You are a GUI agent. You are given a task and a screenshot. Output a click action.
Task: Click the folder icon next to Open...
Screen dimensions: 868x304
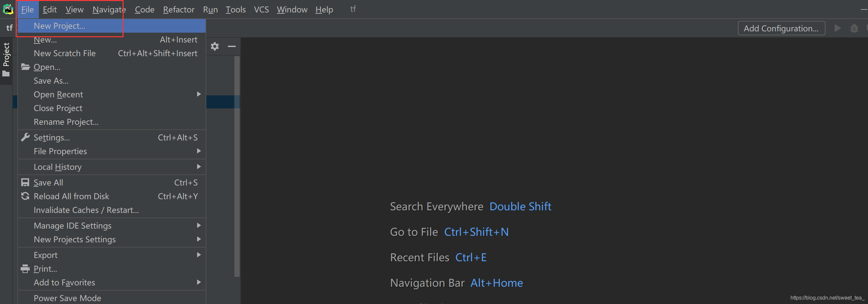click(x=26, y=67)
